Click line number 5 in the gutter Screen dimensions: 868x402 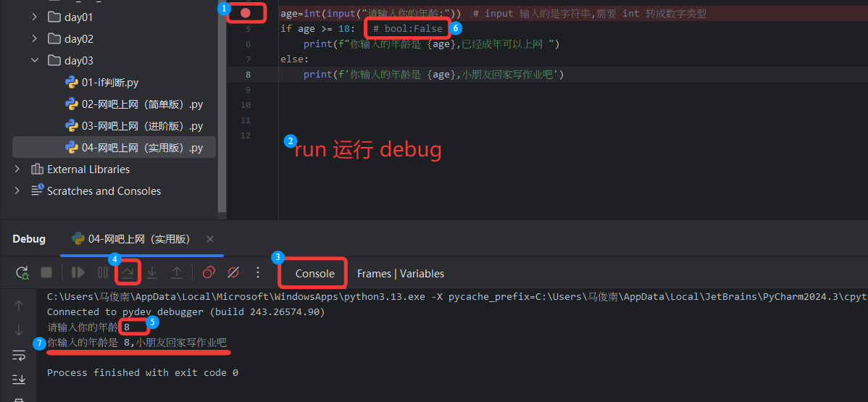pyautogui.click(x=248, y=29)
